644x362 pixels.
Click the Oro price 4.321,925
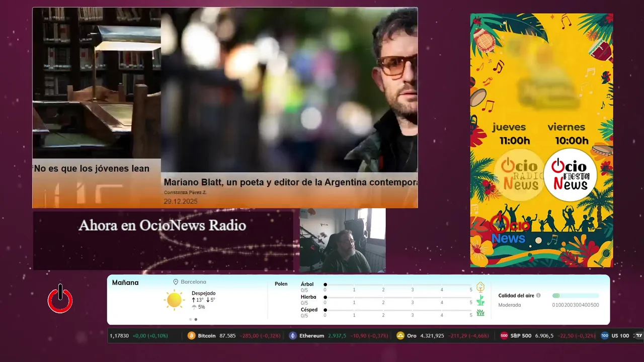(432, 336)
